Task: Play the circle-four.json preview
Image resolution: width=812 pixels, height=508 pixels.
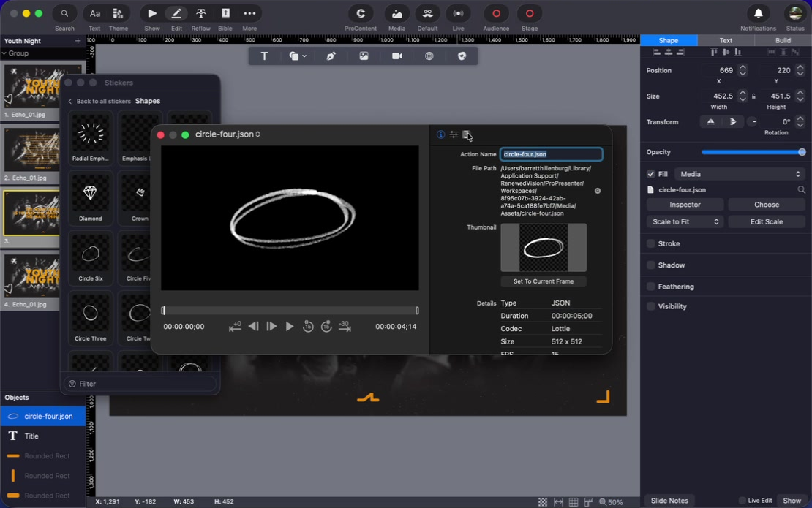Action: (290, 327)
